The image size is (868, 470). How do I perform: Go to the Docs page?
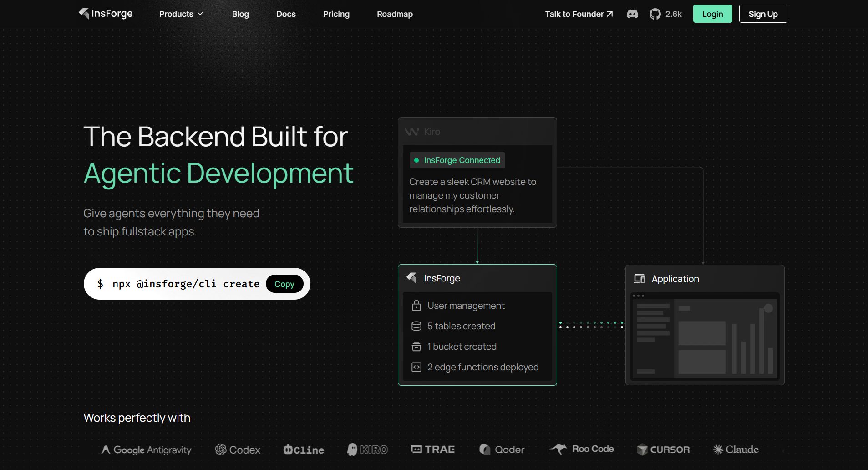286,14
